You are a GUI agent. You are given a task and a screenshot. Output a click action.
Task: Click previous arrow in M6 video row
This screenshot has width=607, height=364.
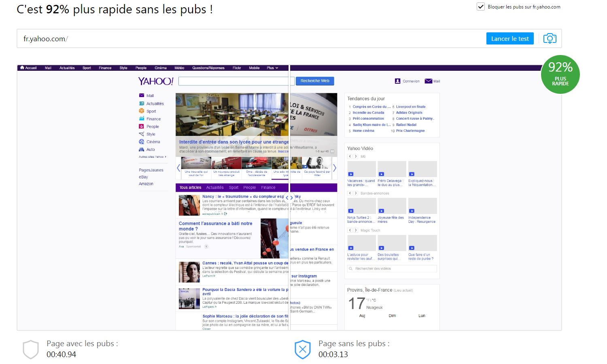[x=350, y=156]
